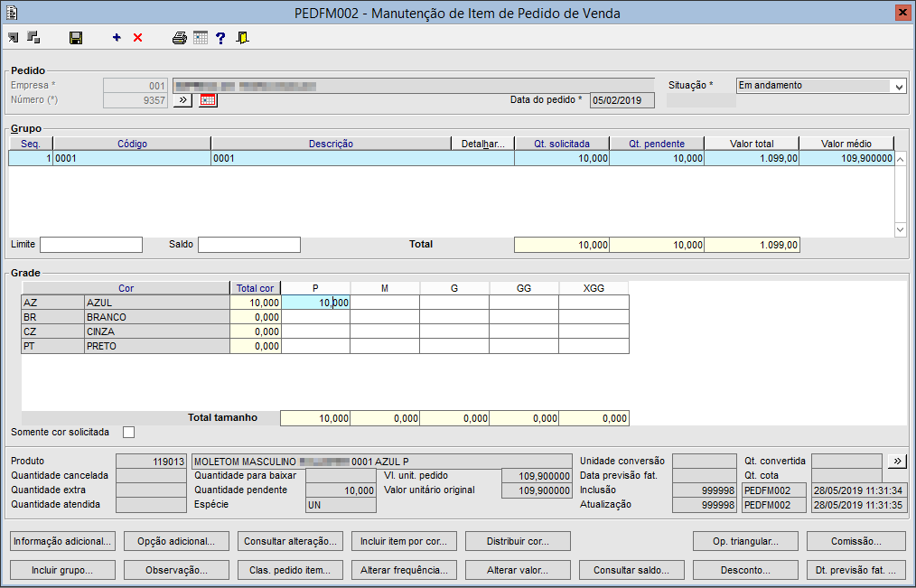This screenshot has height=588, width=916.
Task: Click the Espécie field showing UN
Action: click(341, 505)
